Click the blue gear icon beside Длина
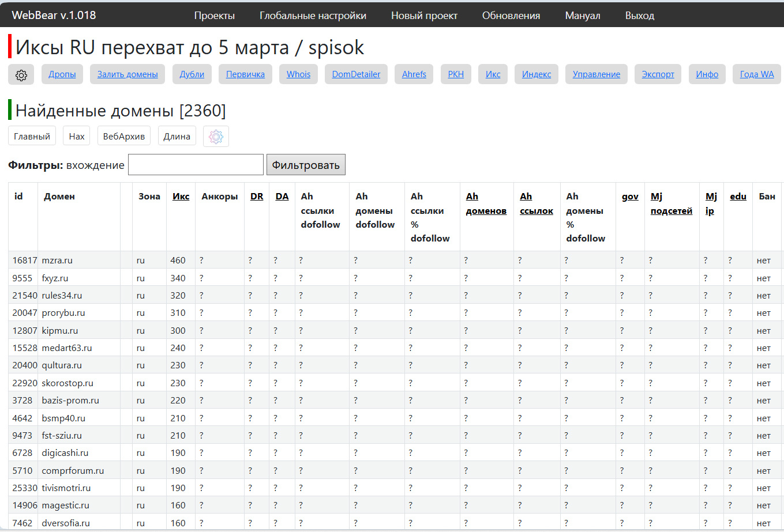This screenshot has height=532, width=784. coord(216,137)
